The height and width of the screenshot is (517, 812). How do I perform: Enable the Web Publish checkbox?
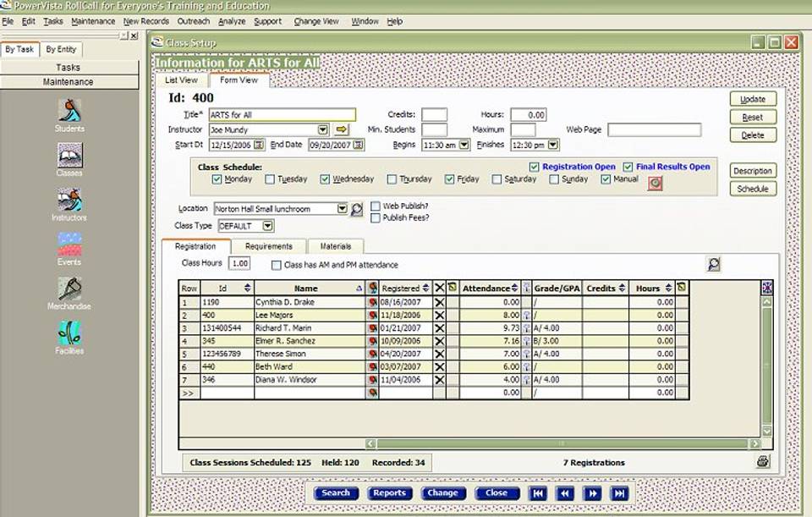pos(376,206)
